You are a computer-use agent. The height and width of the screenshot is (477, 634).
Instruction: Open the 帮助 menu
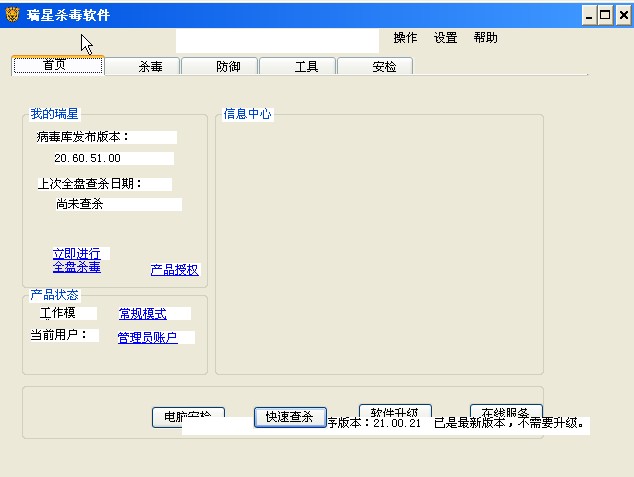(485, 38)
